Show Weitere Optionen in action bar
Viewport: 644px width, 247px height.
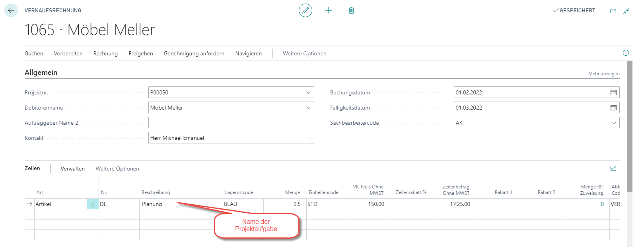click(x=305, y=53)
